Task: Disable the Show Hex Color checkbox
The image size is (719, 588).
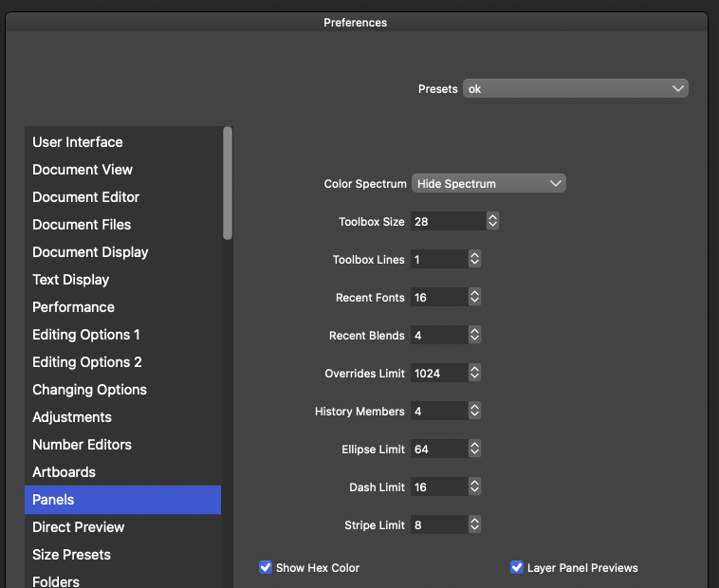Action: point(266,567)
